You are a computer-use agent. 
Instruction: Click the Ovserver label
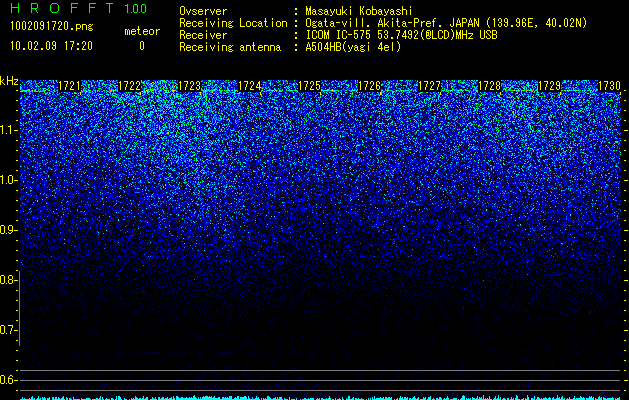(x=203, y=11)
